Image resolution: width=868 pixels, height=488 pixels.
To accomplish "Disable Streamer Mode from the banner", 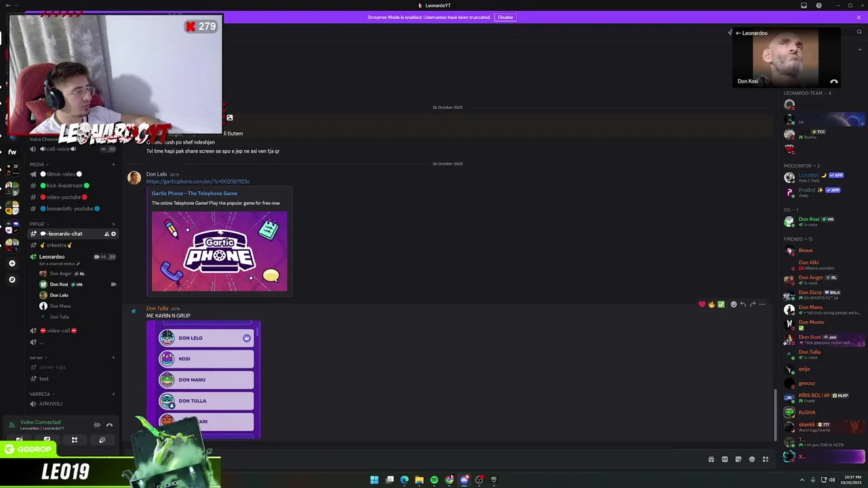I will (x=505, y=17).
